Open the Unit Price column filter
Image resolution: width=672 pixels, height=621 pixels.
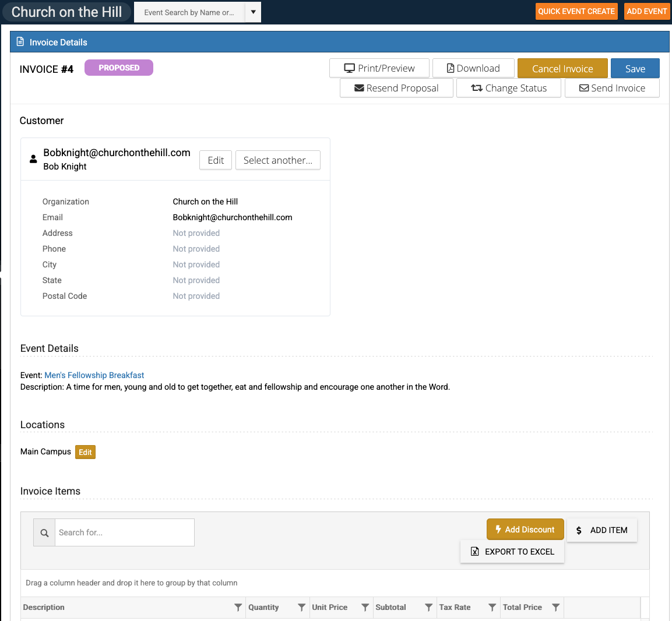click(x=365, y=608)
